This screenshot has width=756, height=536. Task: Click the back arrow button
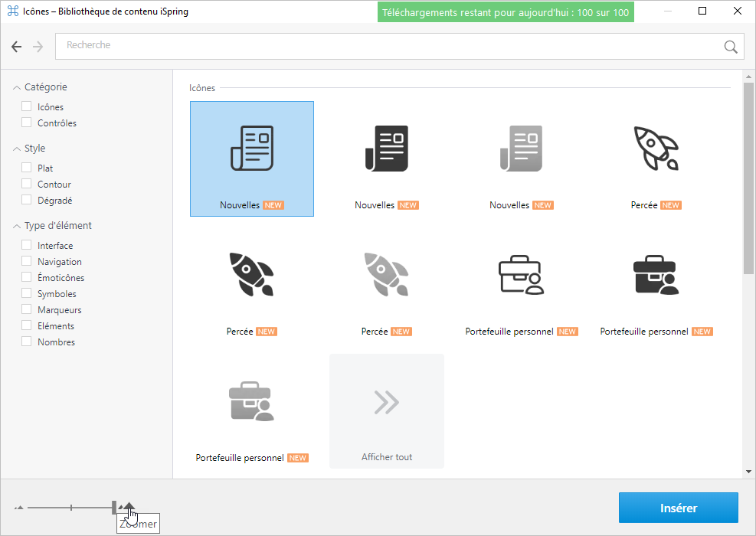[17, 47]
